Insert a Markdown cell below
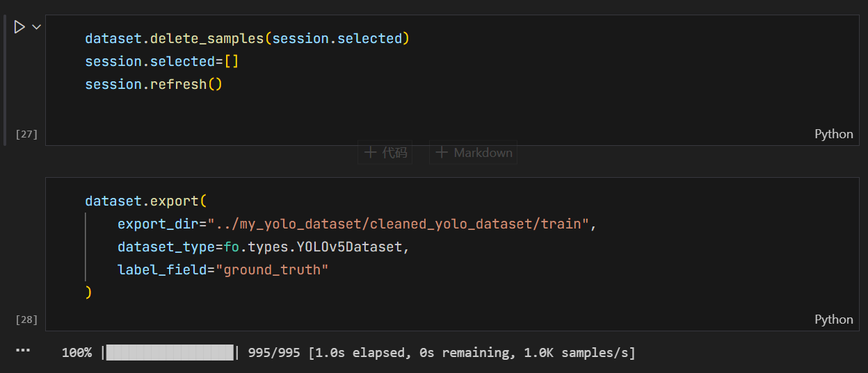 click(473, 153)
